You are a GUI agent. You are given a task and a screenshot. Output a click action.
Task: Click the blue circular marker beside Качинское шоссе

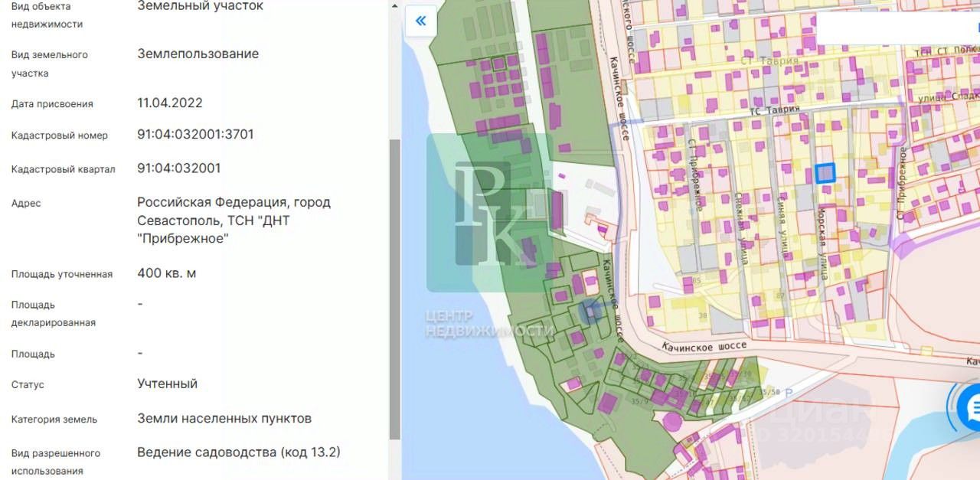coord(589,311)
